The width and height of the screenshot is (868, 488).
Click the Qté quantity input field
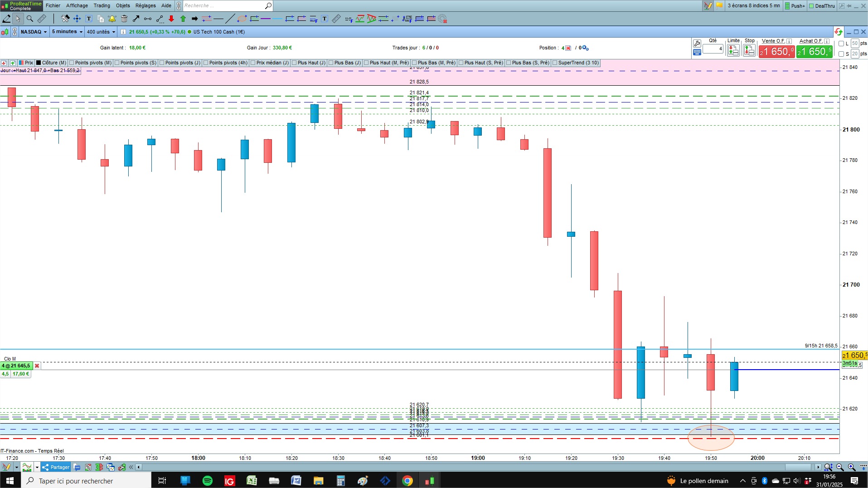click(713, 49)
